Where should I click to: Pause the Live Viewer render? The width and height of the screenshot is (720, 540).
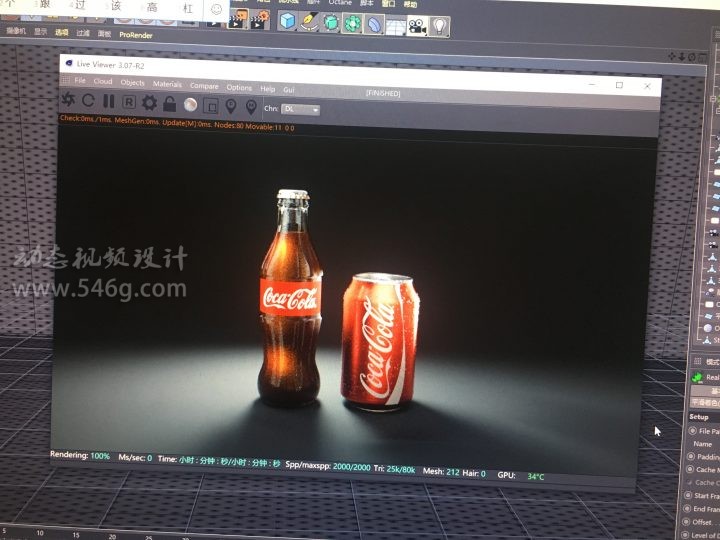109,101
